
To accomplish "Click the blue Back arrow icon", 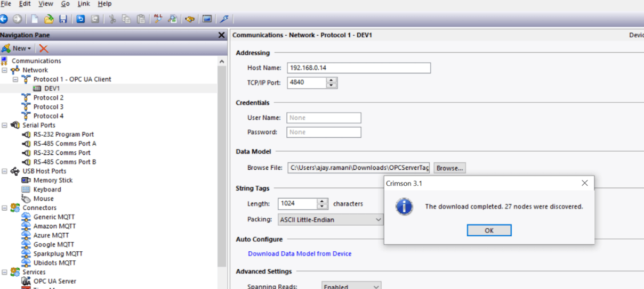I will click(4, 19).
